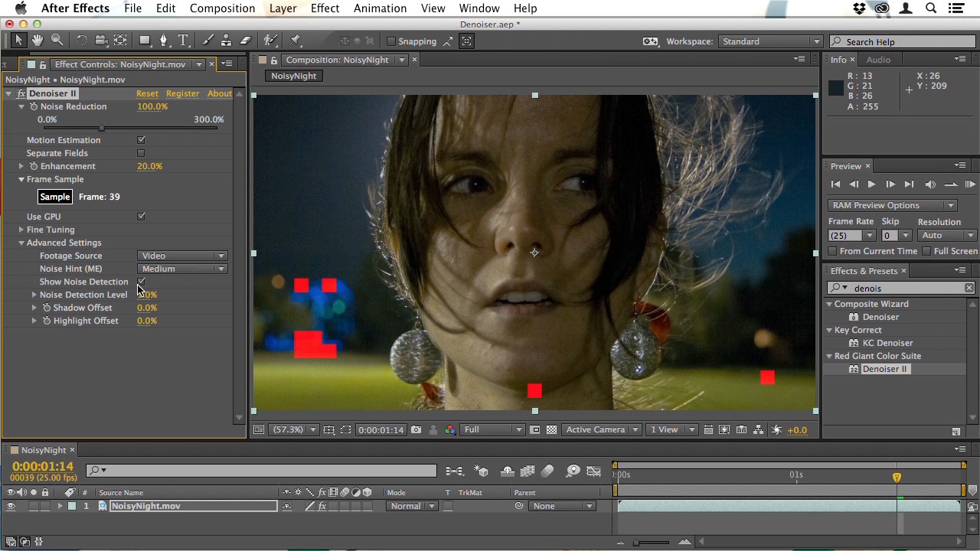Click the Sample button
Screen dimensions: 980x551
click(55, 197)
